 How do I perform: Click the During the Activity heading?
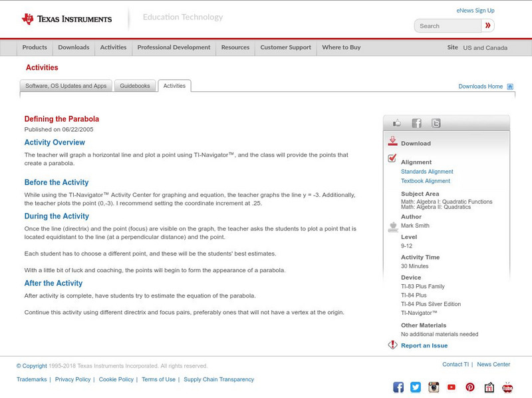(57, 216)
